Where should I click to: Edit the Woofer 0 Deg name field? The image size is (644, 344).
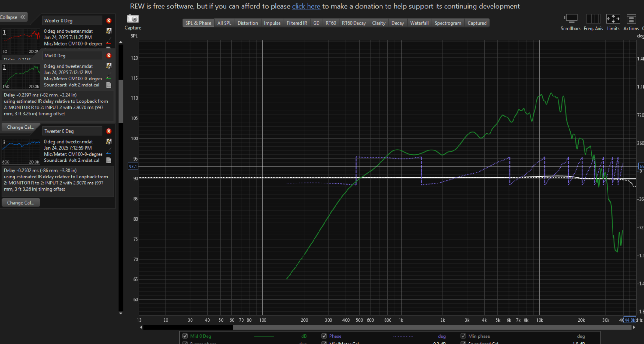coord(72,20)
